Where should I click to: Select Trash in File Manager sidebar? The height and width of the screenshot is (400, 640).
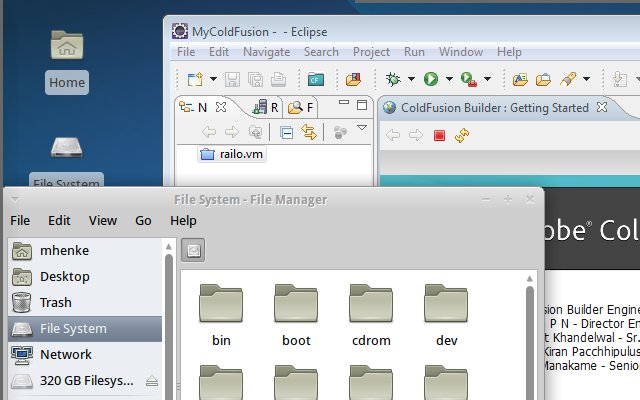(x=85, y=302)
